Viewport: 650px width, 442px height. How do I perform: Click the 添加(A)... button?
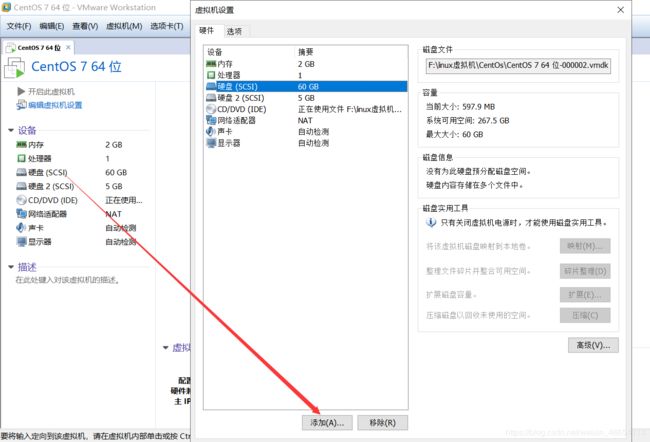(x=327, y=423)
